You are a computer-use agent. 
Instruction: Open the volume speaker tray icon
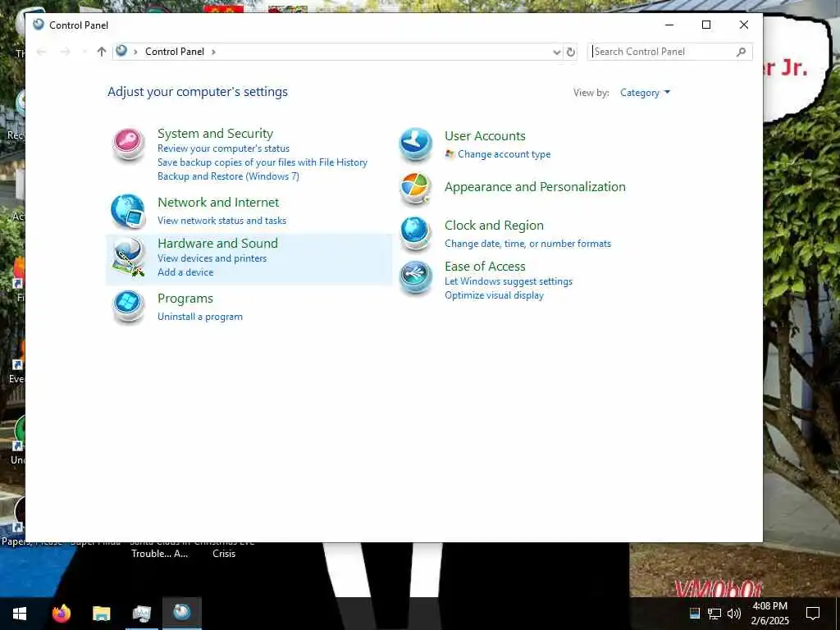(734, 614)
